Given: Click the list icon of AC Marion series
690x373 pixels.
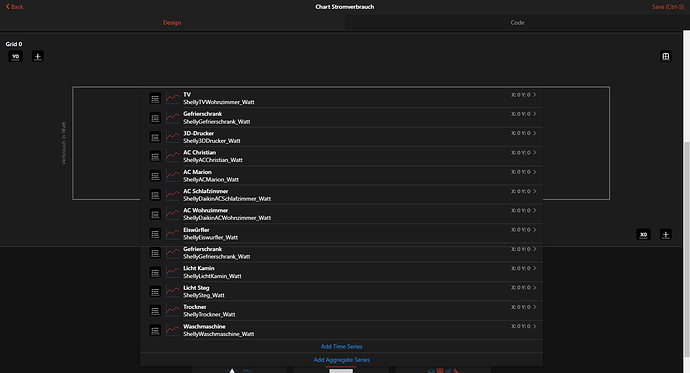Looking at the screenshot, I should (155, 176).
